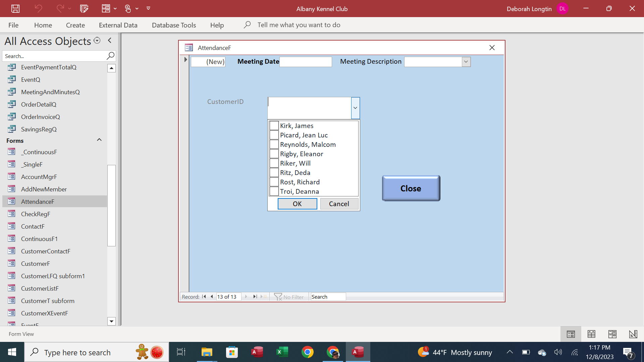
Task: Go to first record navigation button
Action: 204,297
